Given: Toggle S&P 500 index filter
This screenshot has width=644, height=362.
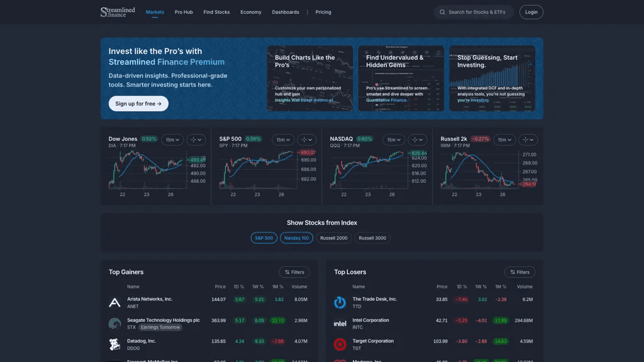Looking at the screenshot, I should tap(264, 238).
